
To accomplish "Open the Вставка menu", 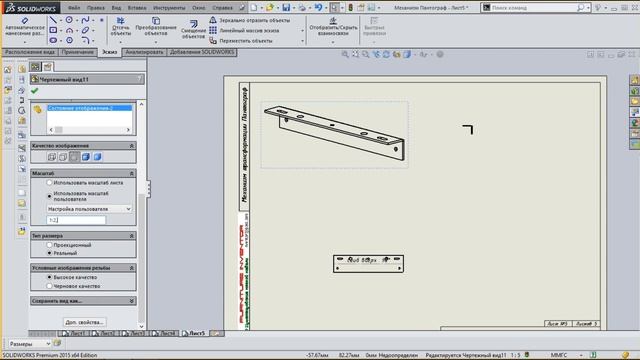I will 137,8.
